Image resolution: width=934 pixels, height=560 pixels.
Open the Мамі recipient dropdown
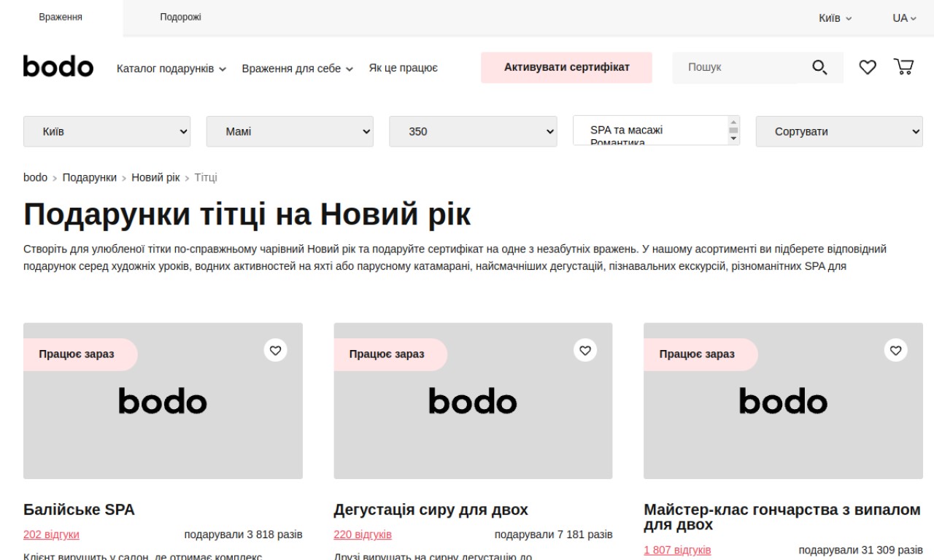pyautogui.click(x=290, y=131)
